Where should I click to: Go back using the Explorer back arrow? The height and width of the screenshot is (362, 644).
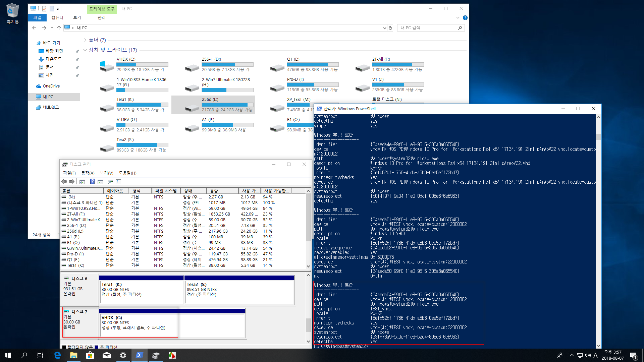coord(34,28)
